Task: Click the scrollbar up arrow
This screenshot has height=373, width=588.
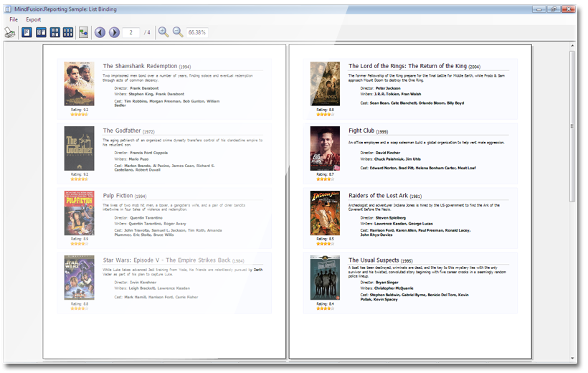Action: point(572,46)
